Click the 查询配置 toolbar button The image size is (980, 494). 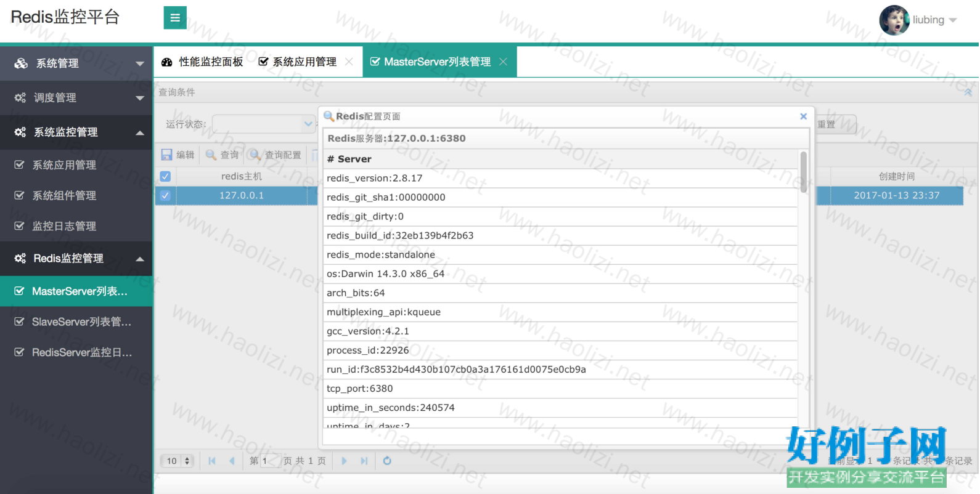point(276,155)
